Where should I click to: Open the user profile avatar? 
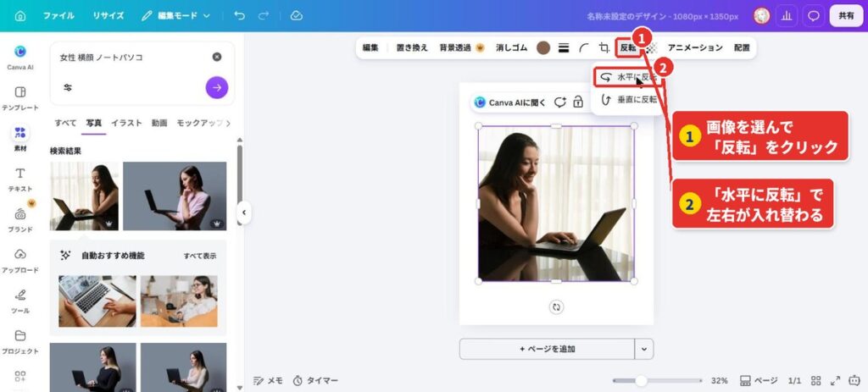click(762, 16)
